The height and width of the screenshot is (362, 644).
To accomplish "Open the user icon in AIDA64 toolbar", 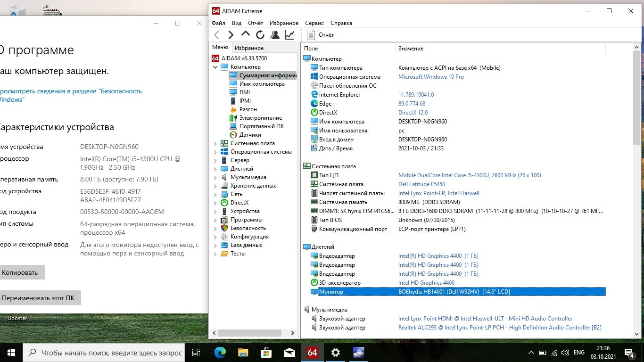I will point(275,34).
